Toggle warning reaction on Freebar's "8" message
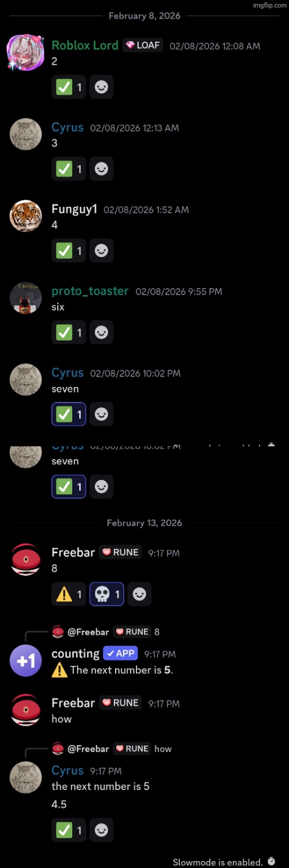Viewport: 289px width, 868px height. pyautogui.click(x=69, y=594)
